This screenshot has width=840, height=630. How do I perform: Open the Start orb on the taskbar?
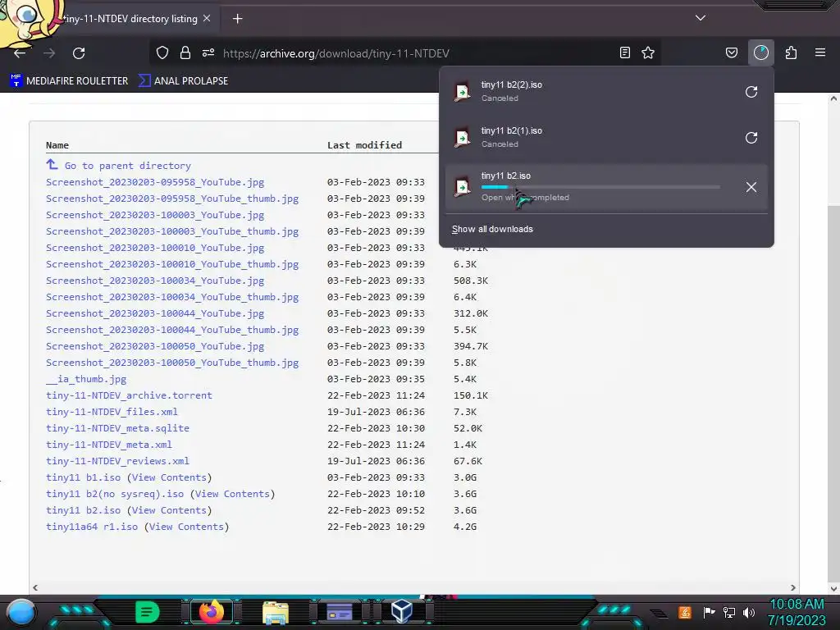click(x=21, y=612)
